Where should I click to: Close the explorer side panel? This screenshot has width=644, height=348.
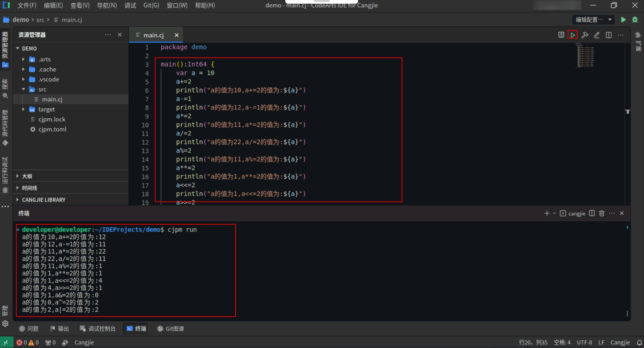tap(120, 35)
